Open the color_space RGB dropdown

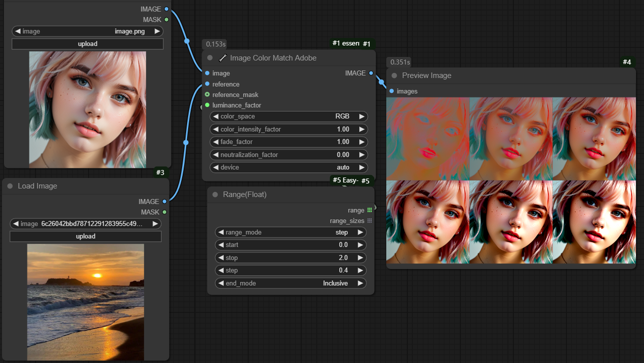[x=289, y=116]
